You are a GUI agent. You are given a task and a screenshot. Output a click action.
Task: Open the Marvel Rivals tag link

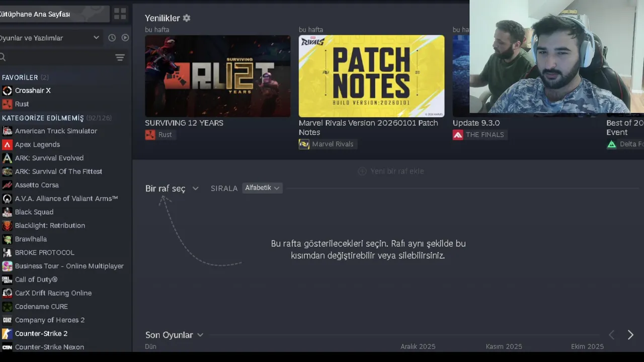[x=328, y=144]
